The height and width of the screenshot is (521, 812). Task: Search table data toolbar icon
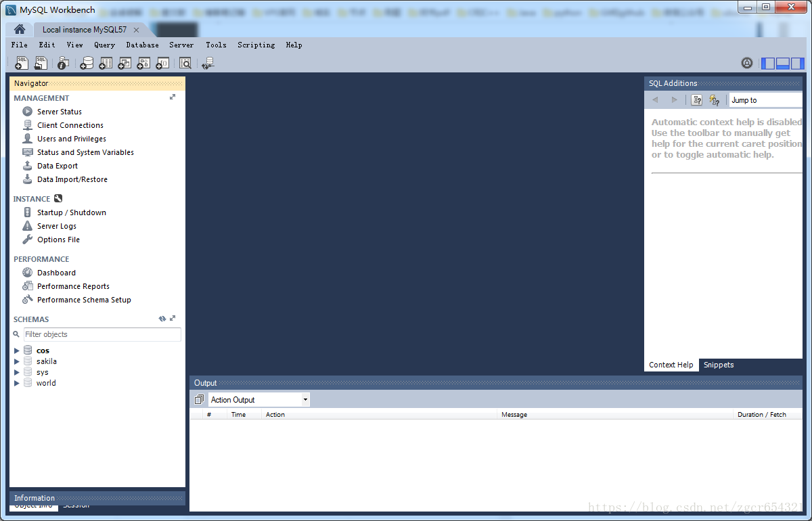tap(185, 63)
